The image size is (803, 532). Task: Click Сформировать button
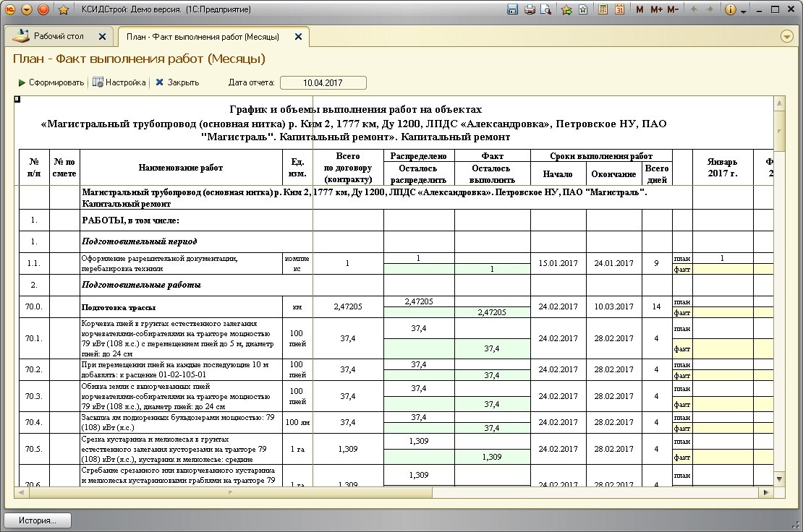51,82
